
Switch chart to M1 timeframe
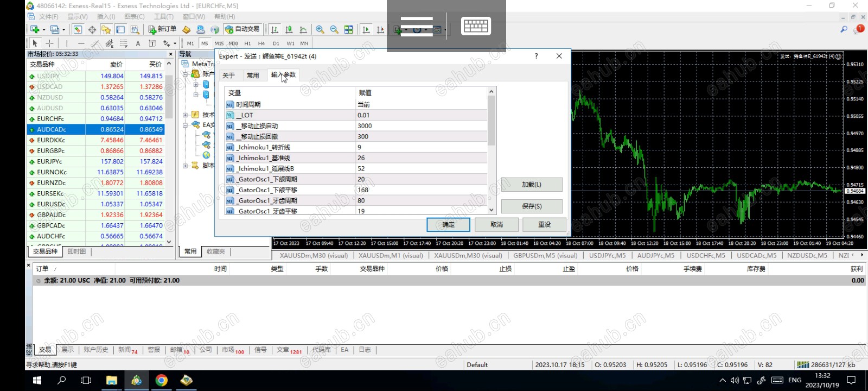(x=190, y=43)
